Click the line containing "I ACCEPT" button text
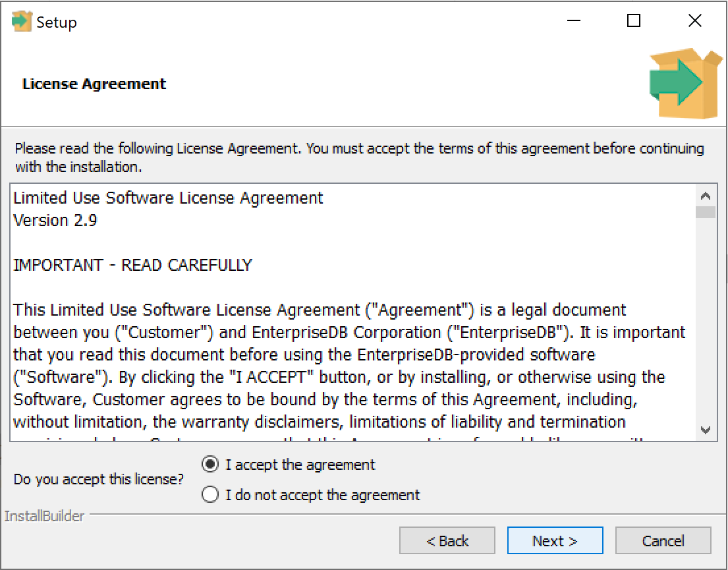Viewport: 728px width, 570px height. click(x=339, y=377)
